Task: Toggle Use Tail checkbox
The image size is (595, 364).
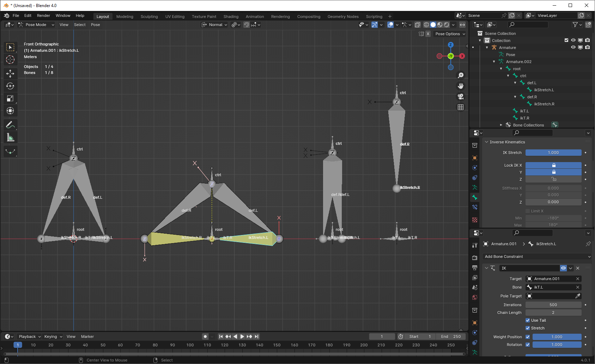Action: tap(528, 320)
